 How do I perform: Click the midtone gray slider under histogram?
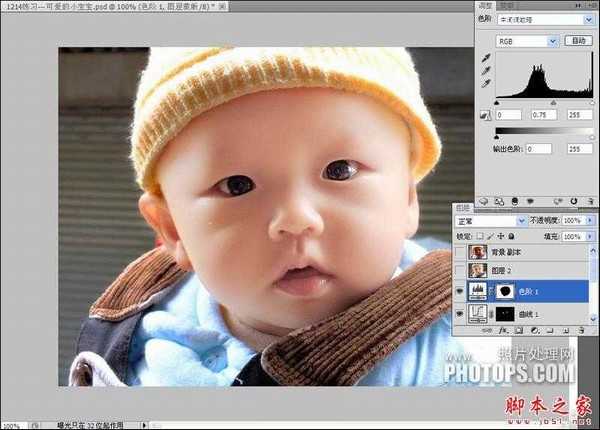click(x=551, y=103)
